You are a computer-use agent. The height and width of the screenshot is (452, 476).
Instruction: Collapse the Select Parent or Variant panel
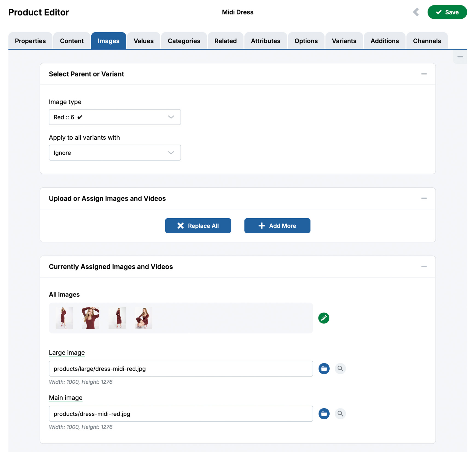pos(424,74)
